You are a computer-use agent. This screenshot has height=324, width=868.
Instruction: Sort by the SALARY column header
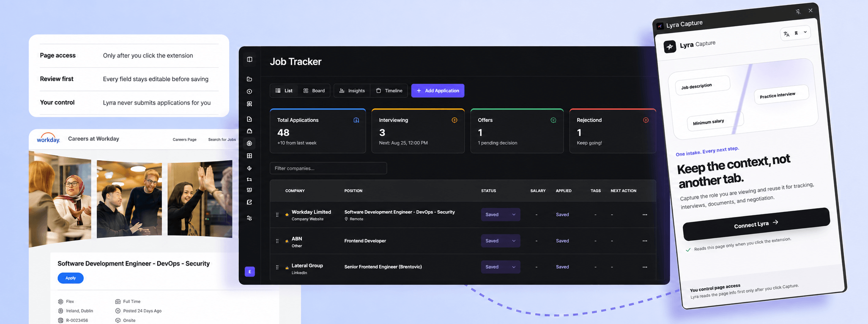coord(538,191)
